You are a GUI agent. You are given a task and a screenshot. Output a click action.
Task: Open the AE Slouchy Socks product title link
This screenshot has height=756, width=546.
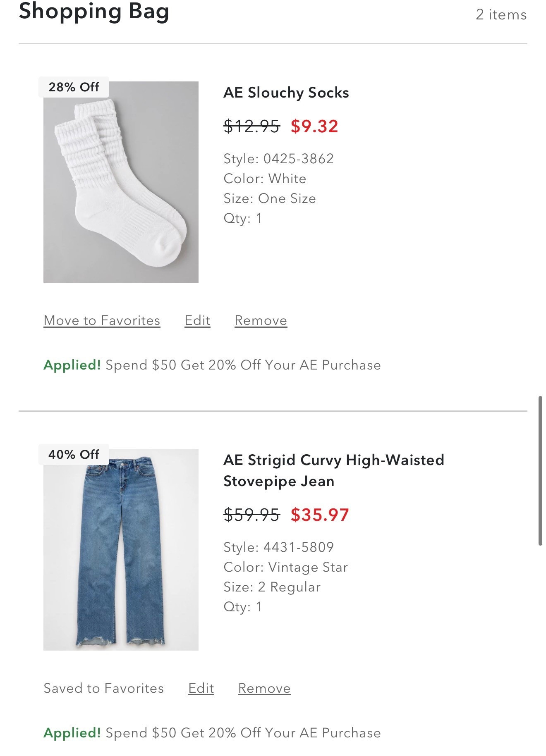286,93
